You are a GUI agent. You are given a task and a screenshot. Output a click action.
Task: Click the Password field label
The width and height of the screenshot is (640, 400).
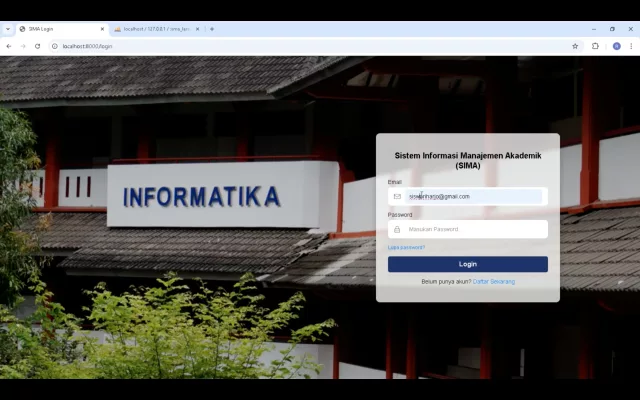pyautogui.click(x=400, y=215)
